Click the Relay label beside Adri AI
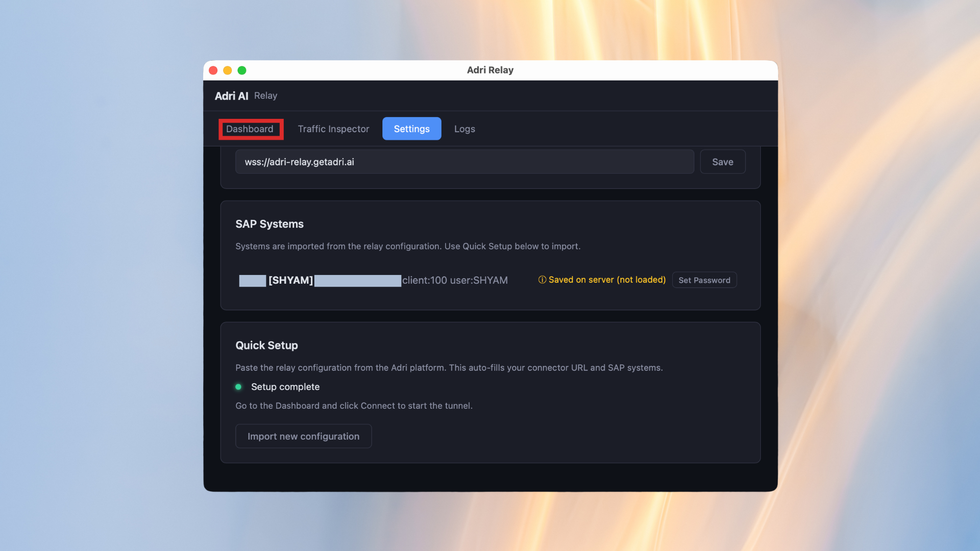Image resolution: width=980 pixels, height=551 pixels. click(x=265, y=96)
